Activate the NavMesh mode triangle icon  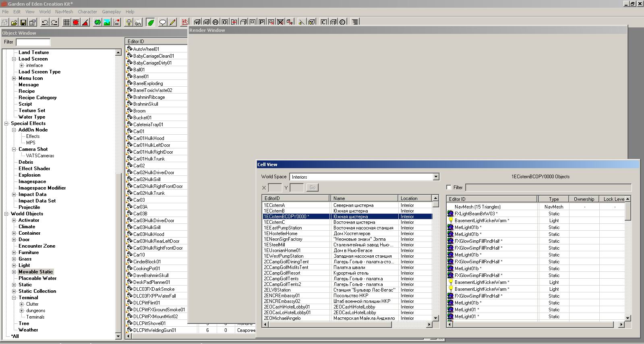click(x=184, y=22)
